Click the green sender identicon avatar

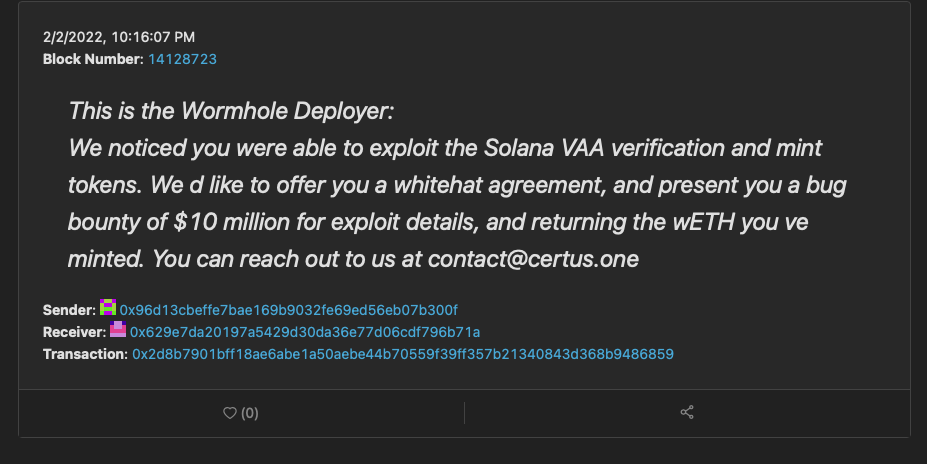coord(108,309)
